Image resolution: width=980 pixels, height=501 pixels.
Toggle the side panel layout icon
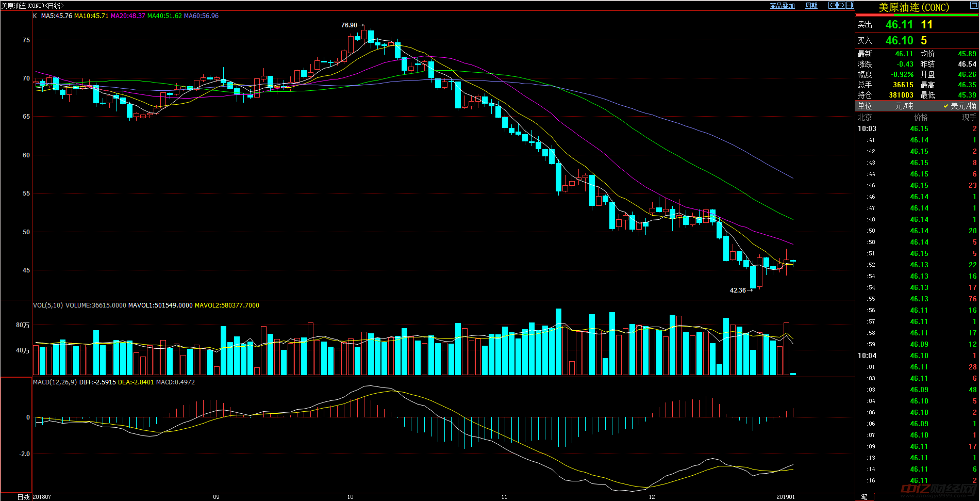point(850,5)
